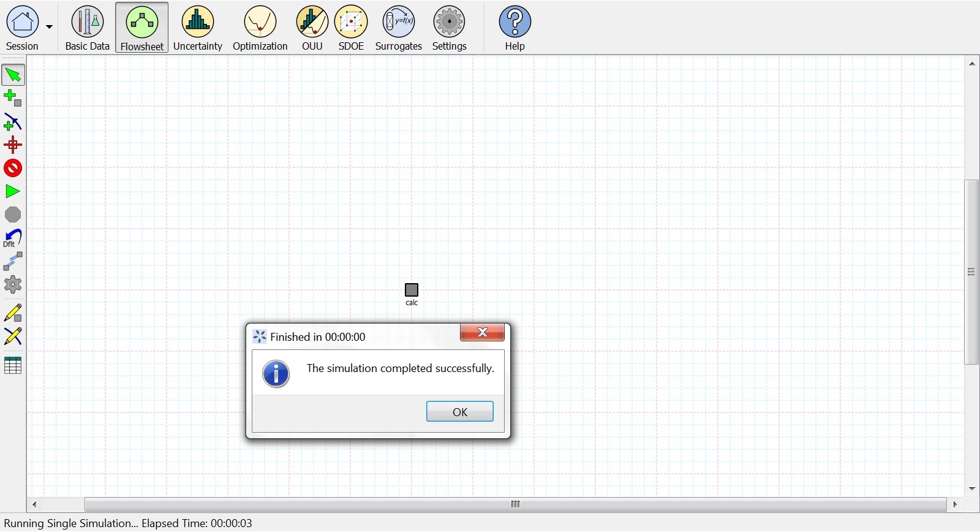Open the Help section
Viewport: 980px width, 532px height.
pos(515,28)
